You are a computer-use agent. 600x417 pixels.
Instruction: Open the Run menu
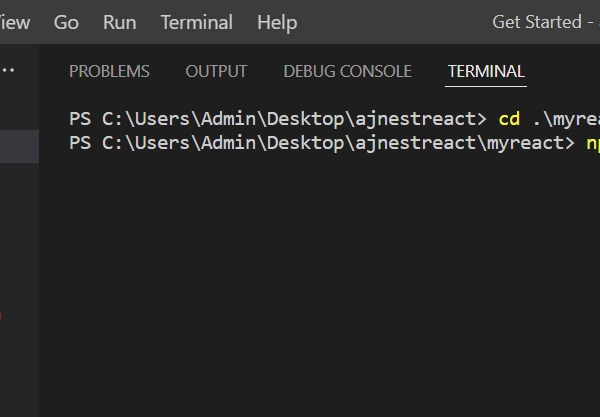coord(120,22)
